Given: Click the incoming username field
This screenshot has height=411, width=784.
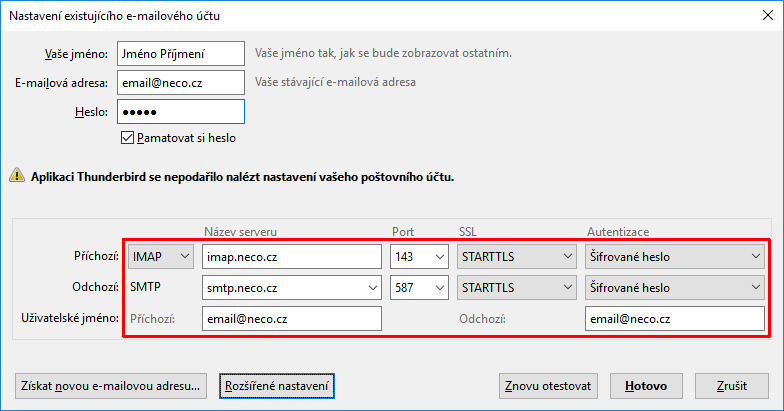Looking at the screenshot, I should coord(291,319).
